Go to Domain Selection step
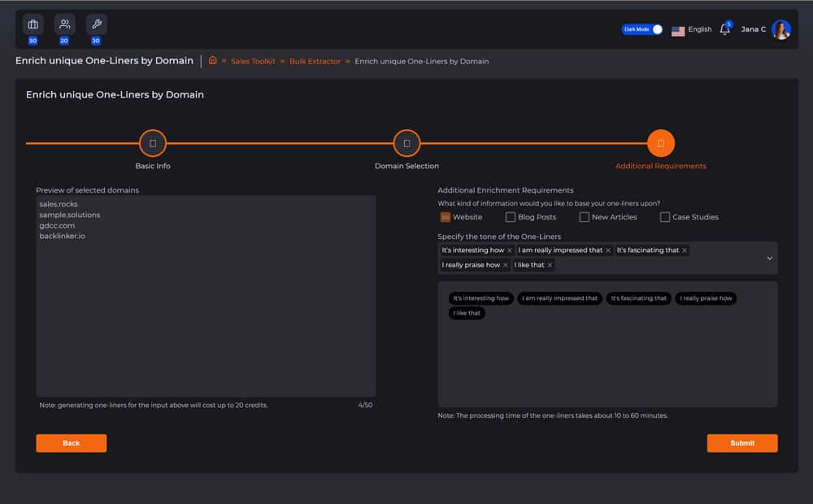Screen dimensions: 813x504 [406, 144]
